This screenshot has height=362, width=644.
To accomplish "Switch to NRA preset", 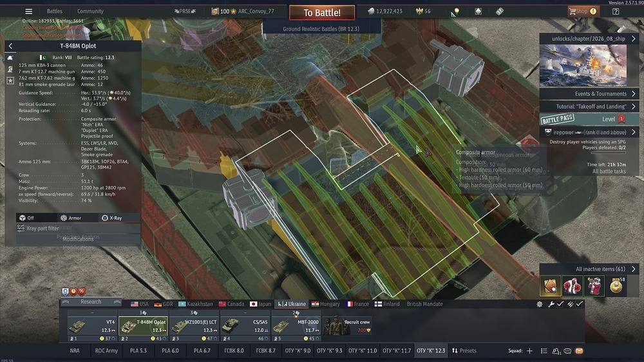I will point(75,351).
